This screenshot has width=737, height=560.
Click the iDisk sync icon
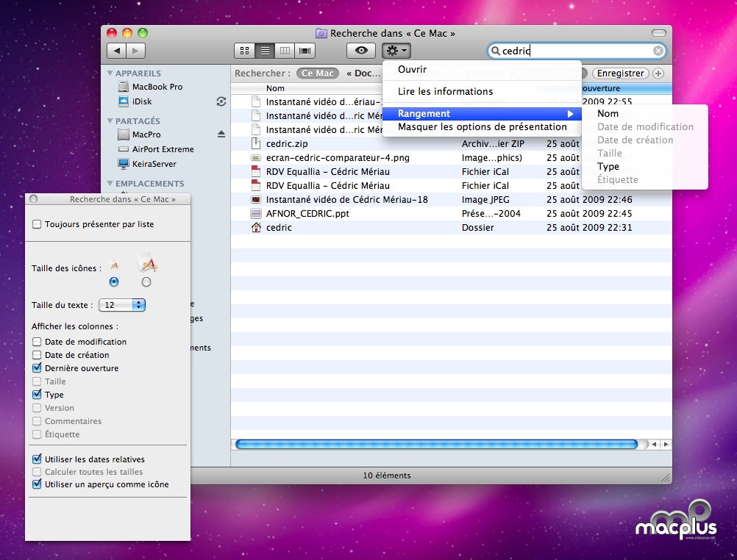(x=221, y=101)
